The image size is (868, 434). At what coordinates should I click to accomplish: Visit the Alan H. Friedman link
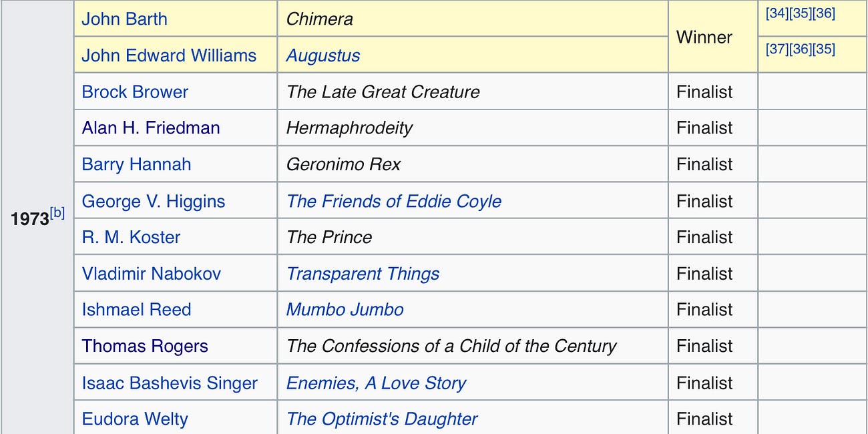point(151,128)
